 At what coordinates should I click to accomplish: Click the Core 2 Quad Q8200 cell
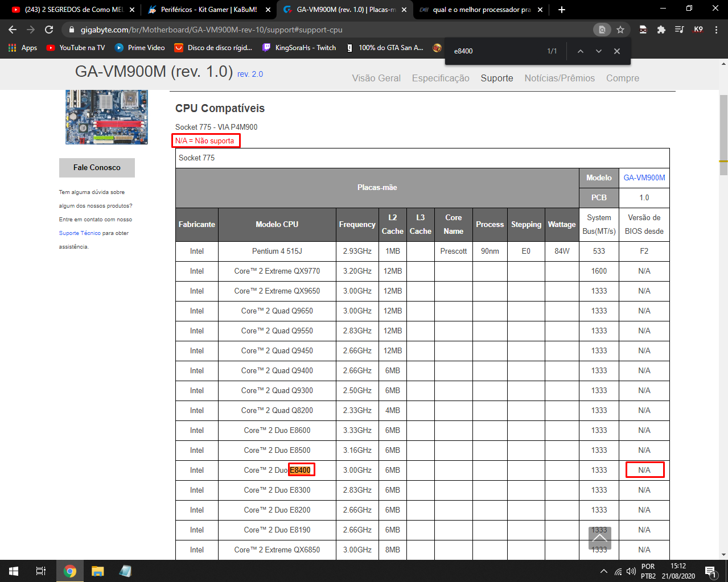coord(277,410)
